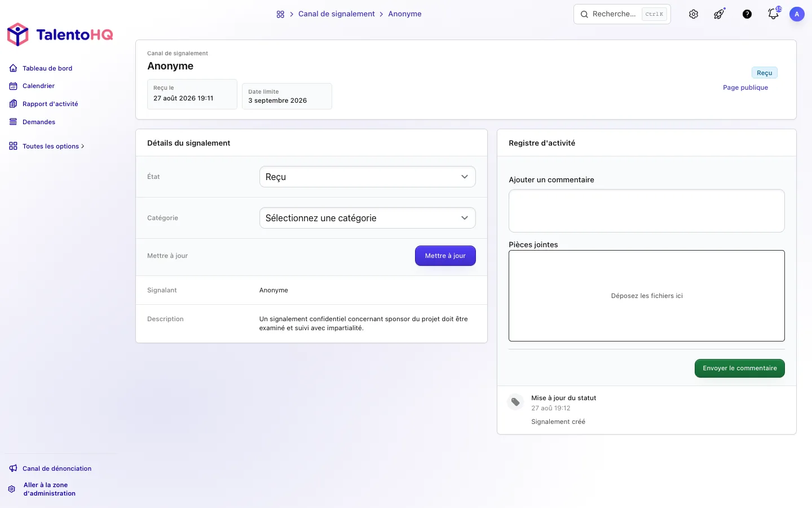Click the description text about sponsor du projet
The width and height of the screenshot is (812, 508).
coord(364,323)
